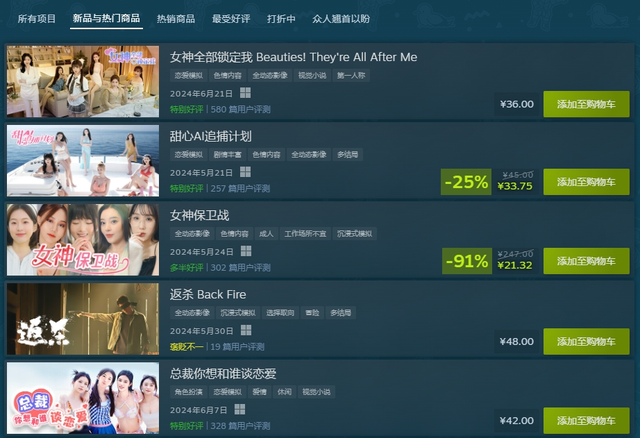
Task: Click the 视觉小说 tag on first game
Action: pyautogui.click(x=312, y=76)
